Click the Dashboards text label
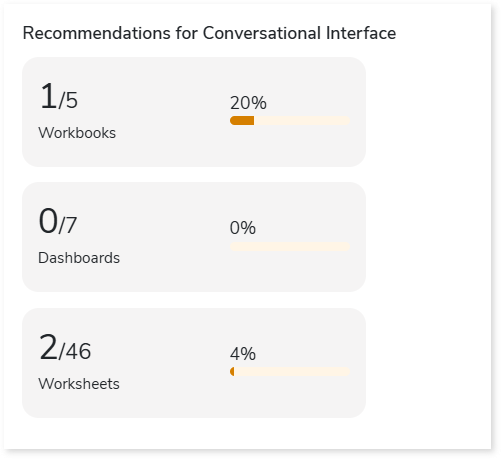Screen dimensions: 501x459 tap(79, 258)
